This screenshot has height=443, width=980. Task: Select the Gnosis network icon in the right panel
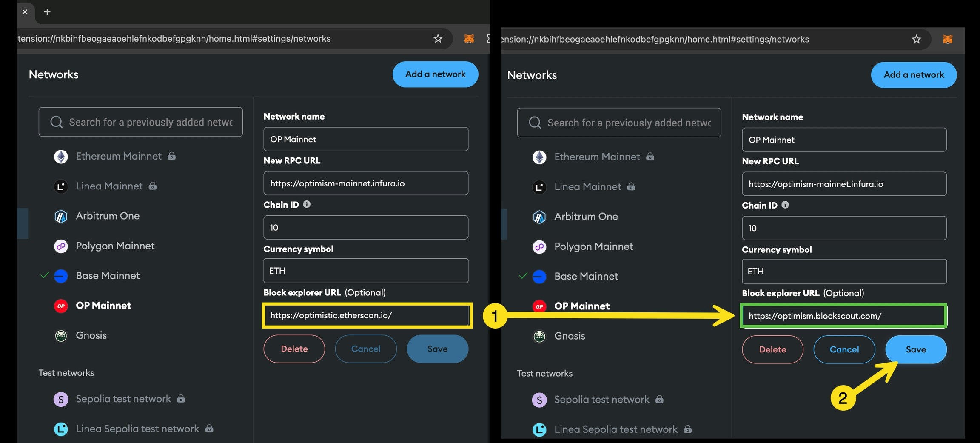[x=539, y=336]
